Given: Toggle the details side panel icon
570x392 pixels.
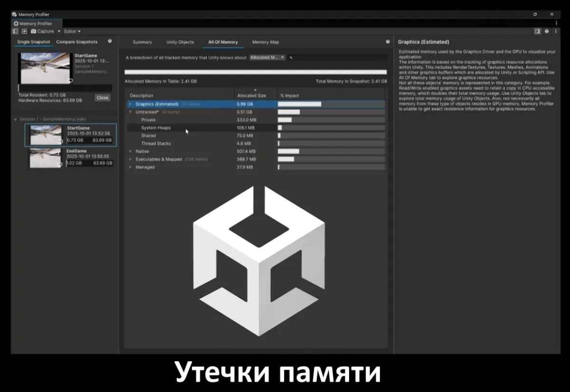Looking at the screenshot, I should click(x=537, y=31).
